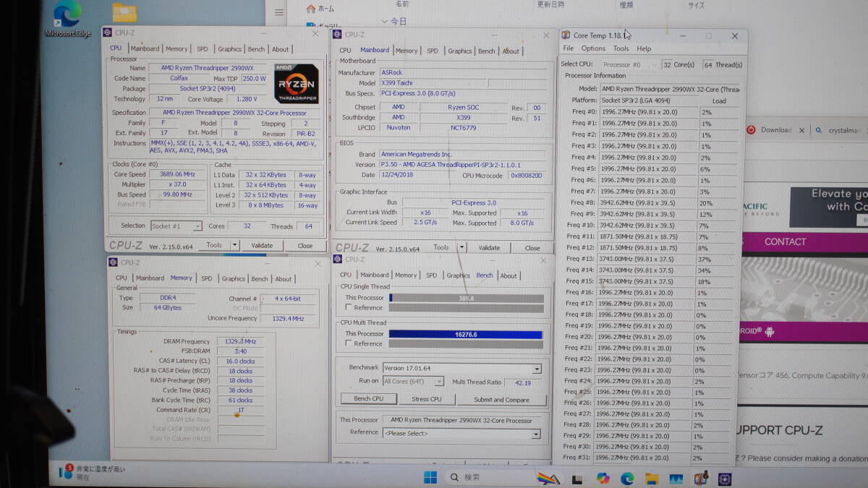Click the Android robot icon on the webpage
The height and width of the screenshot is (488, 868).
coord(769,331)
